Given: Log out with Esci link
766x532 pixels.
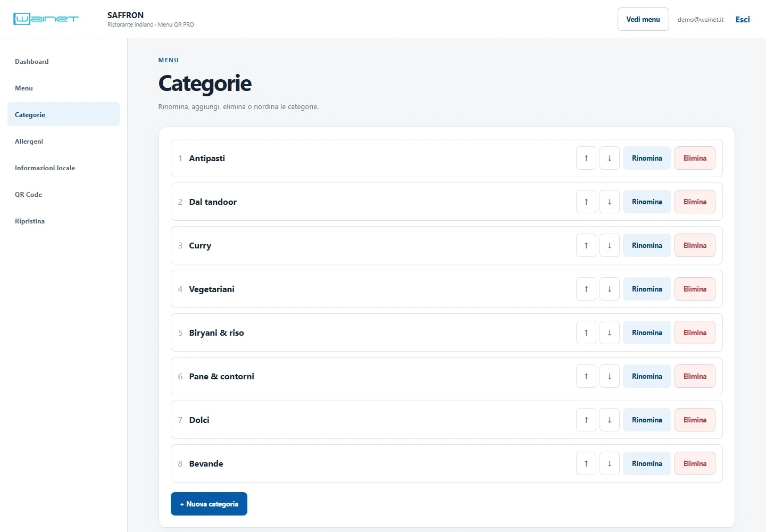Looking at the screenshot, I should [x=743, y=19].
